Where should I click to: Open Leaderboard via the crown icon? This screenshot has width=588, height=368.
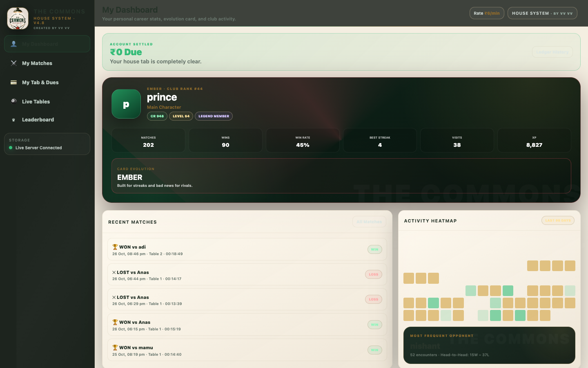[x=13, y=120]
